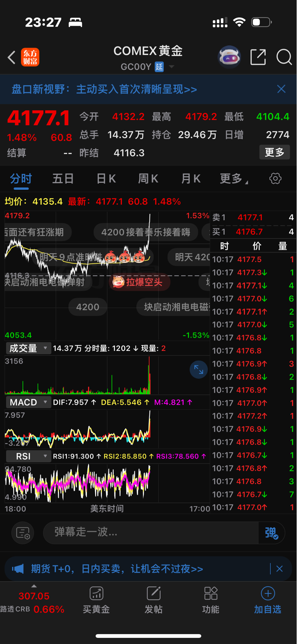Switch to the 日K tab

coord(106,179)
